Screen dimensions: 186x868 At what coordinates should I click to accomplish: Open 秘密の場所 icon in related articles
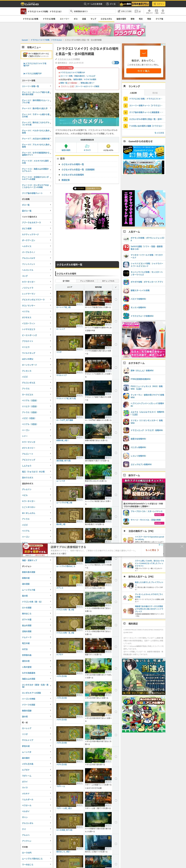coord(66,146)
